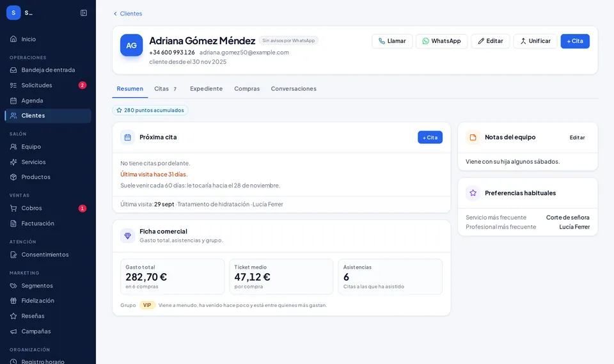Click Editar in Notas del equipo
Viewport: 614px width, 364px height.
[x=577, y=138]
